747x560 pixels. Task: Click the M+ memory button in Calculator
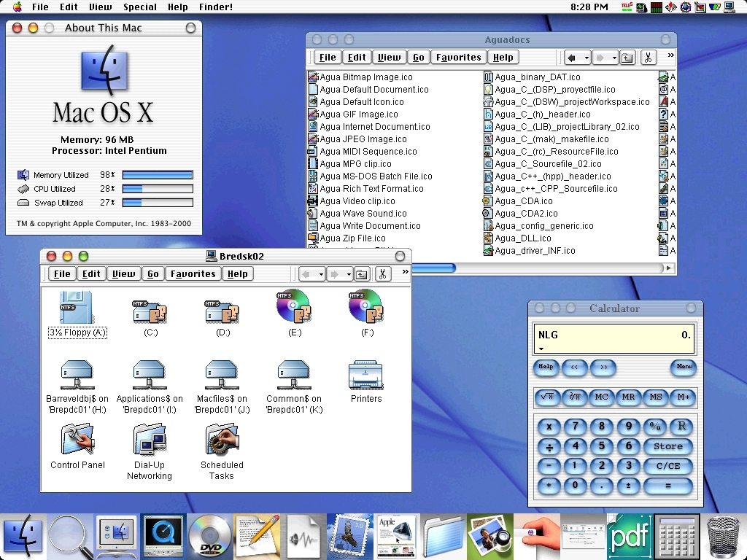[683, 397]
